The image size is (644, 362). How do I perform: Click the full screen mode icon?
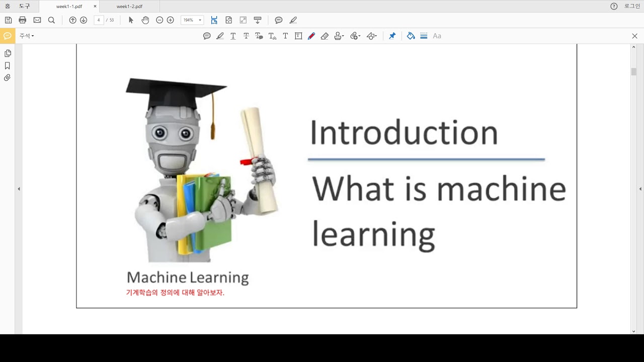click(243, 20)
